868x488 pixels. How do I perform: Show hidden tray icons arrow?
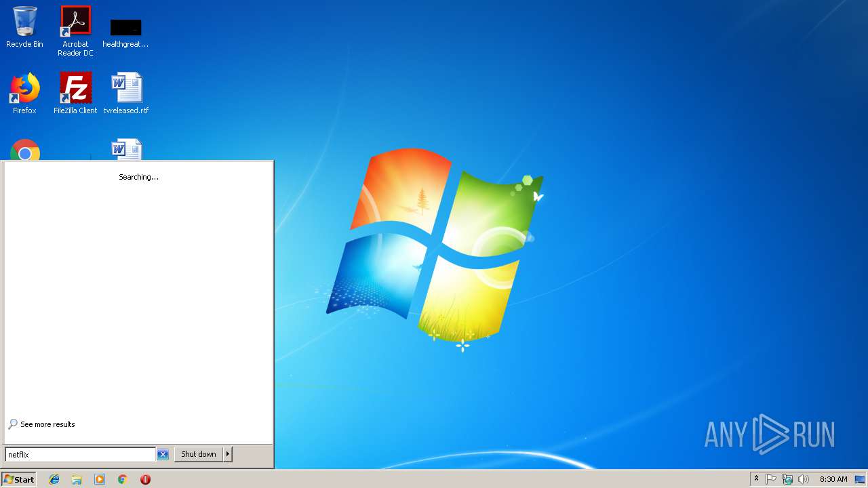(x=756, y=479)
